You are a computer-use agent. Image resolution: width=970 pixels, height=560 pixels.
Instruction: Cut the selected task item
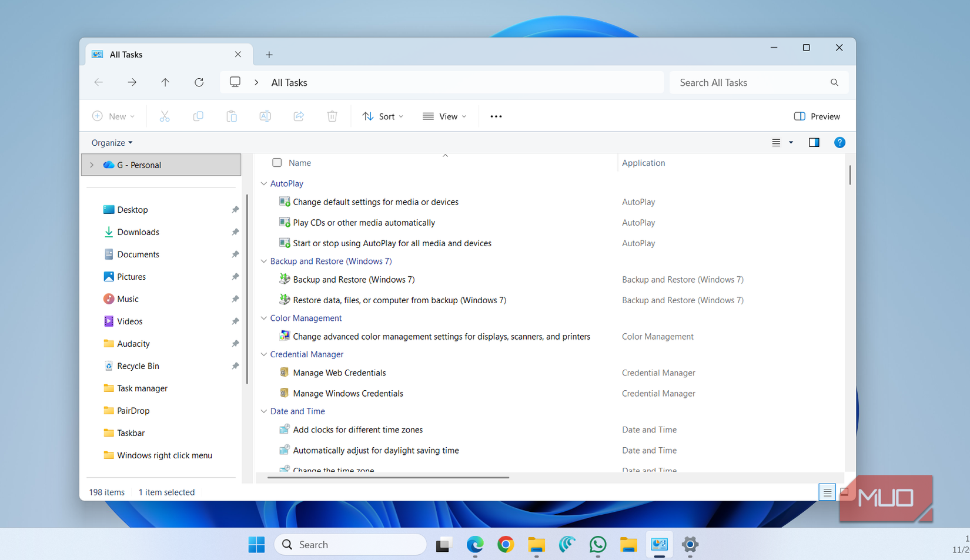pos(164,116)
